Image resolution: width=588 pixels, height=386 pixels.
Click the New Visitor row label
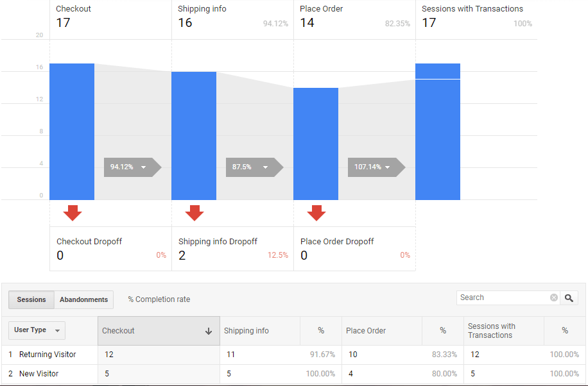(39, 374)
